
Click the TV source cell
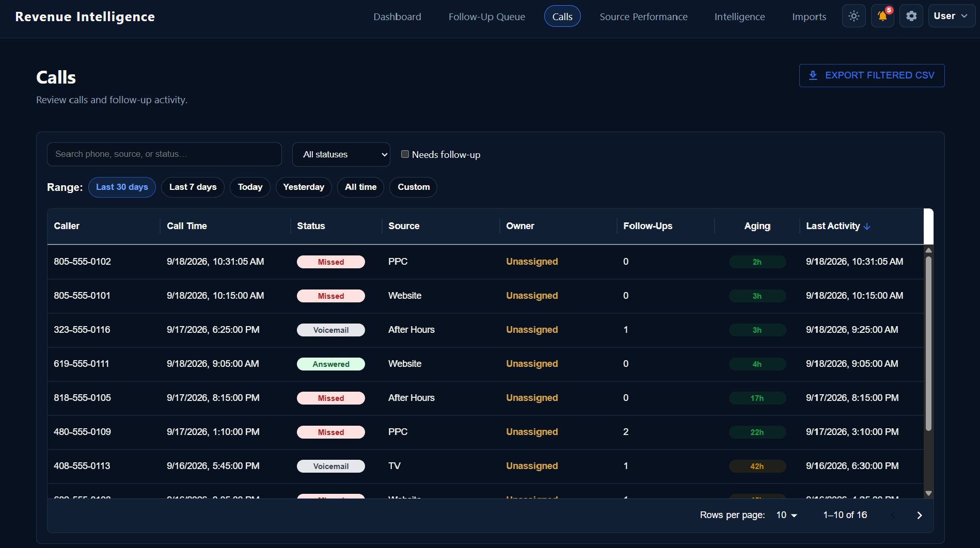pos(394,466)
